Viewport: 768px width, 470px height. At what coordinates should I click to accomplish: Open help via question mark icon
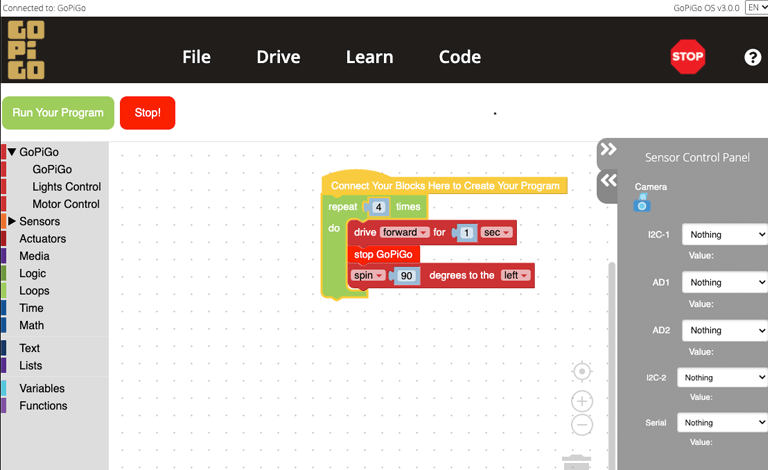tap(752, 57)
